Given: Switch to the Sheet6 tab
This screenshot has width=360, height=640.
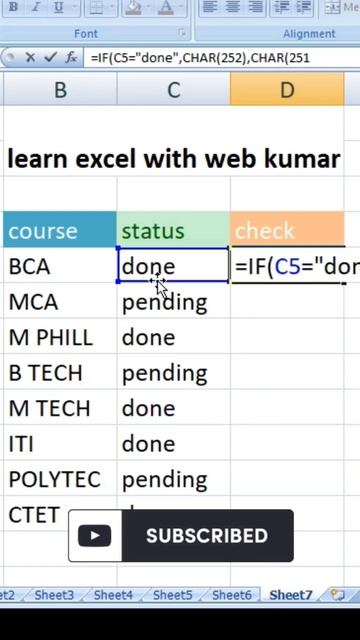Looking at the screenshot, I should point(231,595).
